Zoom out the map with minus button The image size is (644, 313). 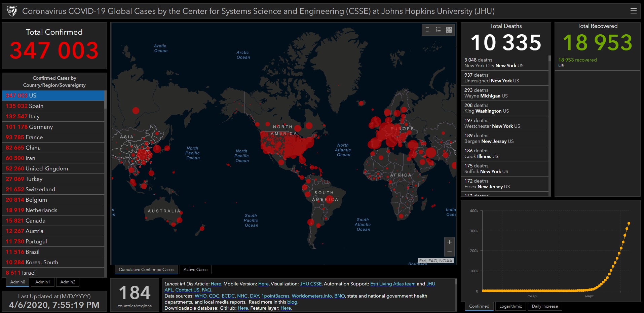(449, 251)
